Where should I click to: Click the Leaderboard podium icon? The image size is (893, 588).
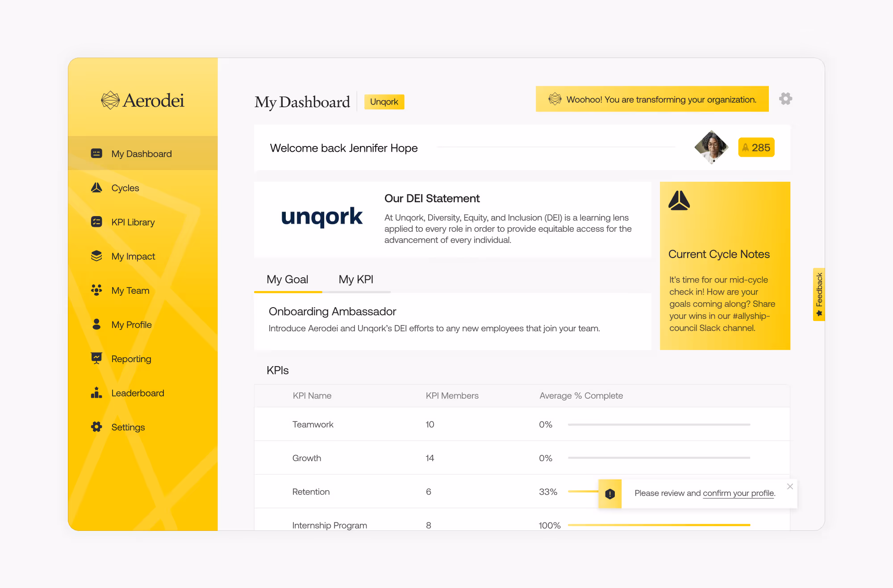click(96, 392)
